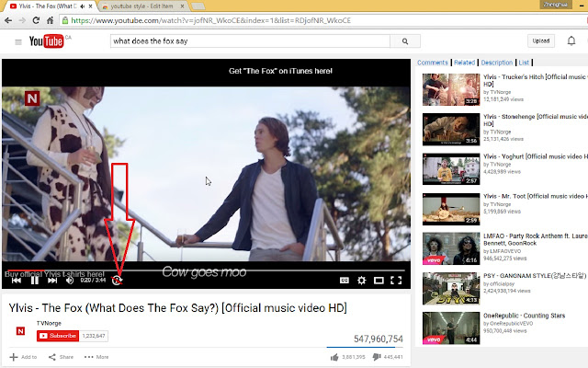Dislike the video with thumbs down
This screenshot has height=368, width=588.
point(377,357)
